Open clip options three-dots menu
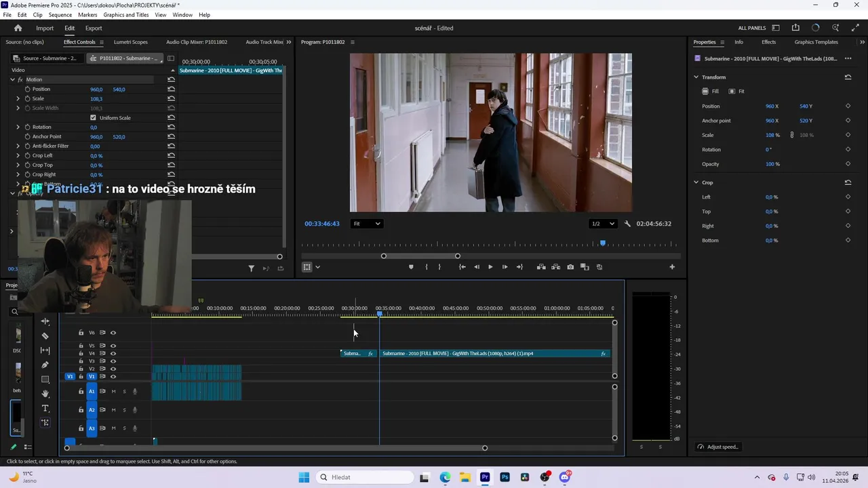Image resolution: width=868 pixels, height=488 pixels. coord(848,59)
